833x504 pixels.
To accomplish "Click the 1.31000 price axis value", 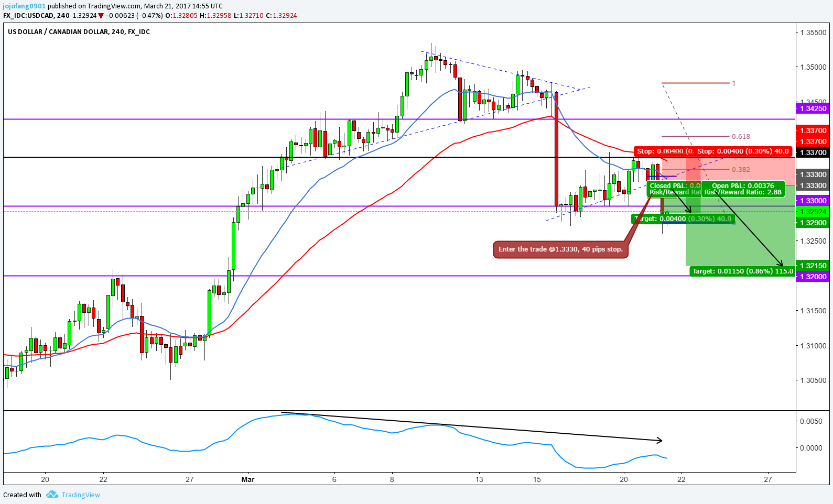I will tap(813, 346).
